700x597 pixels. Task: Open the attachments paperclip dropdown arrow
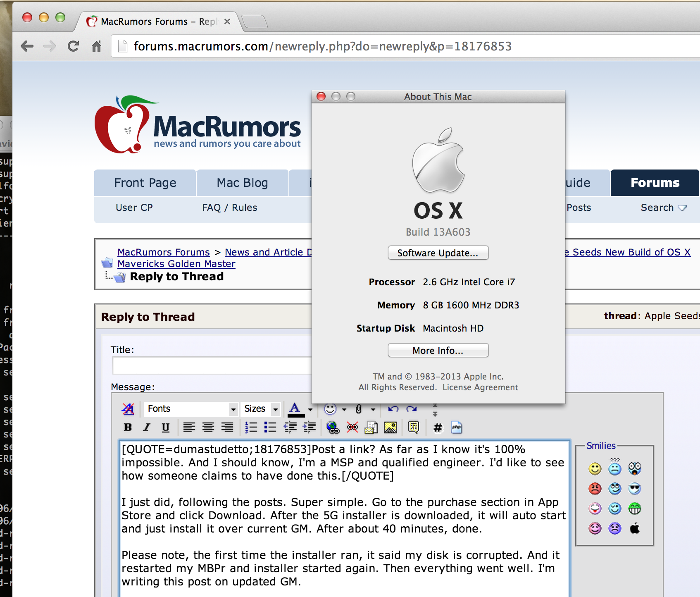click(x=373, y=409)
